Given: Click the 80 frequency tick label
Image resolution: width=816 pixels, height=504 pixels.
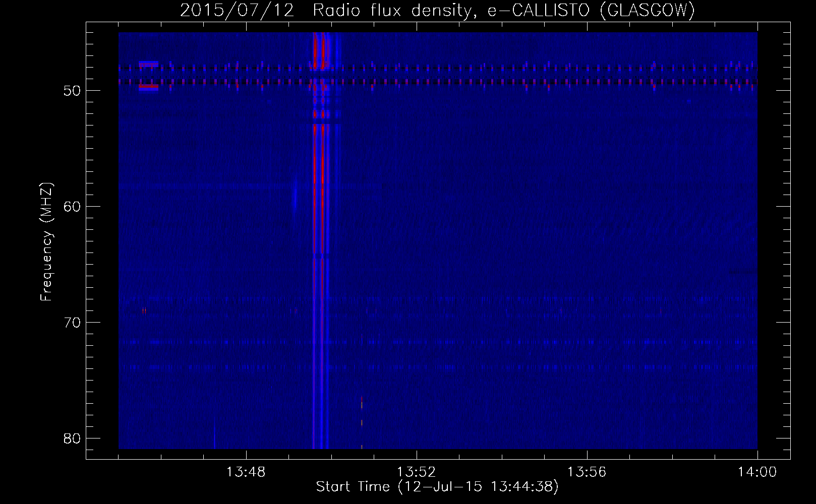Looking at the screenshot, I should [x=73, y=438].
